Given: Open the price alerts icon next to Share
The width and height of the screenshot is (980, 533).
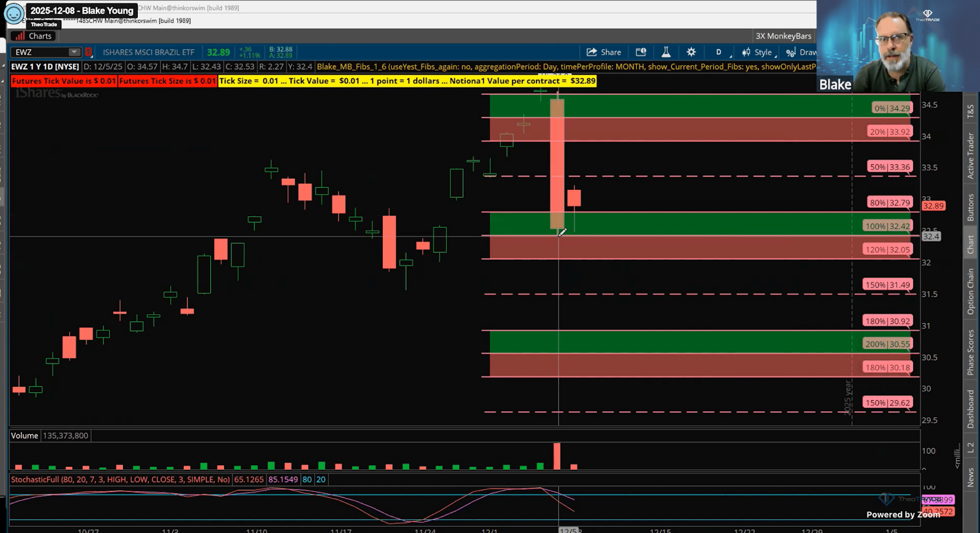Looking at the screenshot, I should point(641,53).
